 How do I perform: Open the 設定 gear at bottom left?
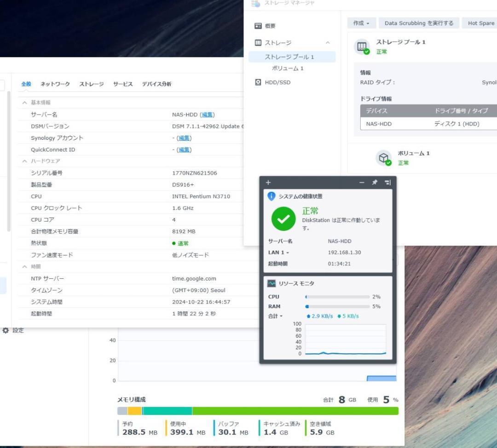point(6,330)
